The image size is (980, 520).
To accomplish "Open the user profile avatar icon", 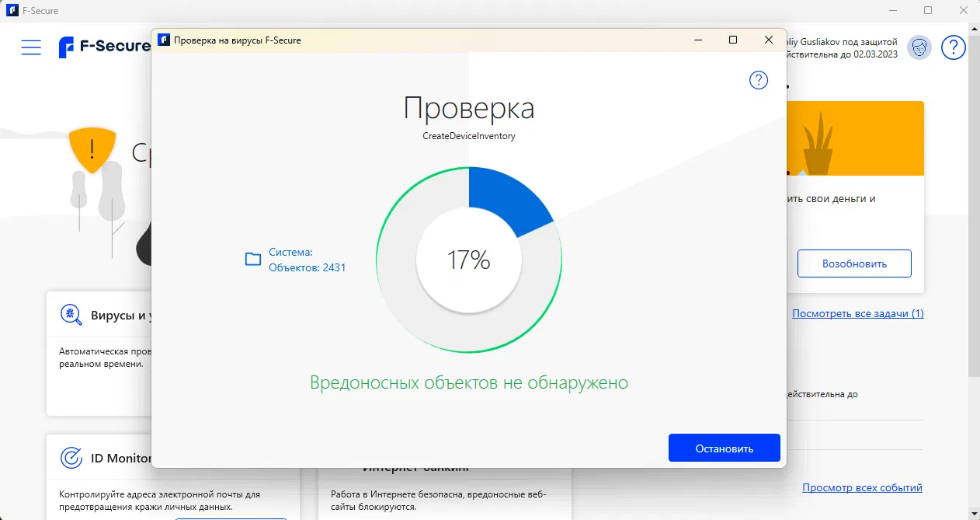I will tap(919, 48).
